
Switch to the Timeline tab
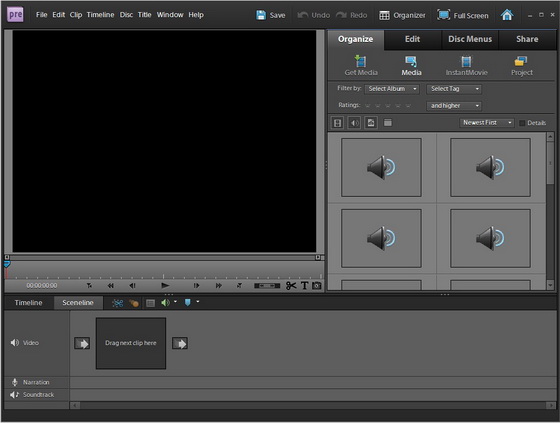pyautogui.click(x=29, y=303)
